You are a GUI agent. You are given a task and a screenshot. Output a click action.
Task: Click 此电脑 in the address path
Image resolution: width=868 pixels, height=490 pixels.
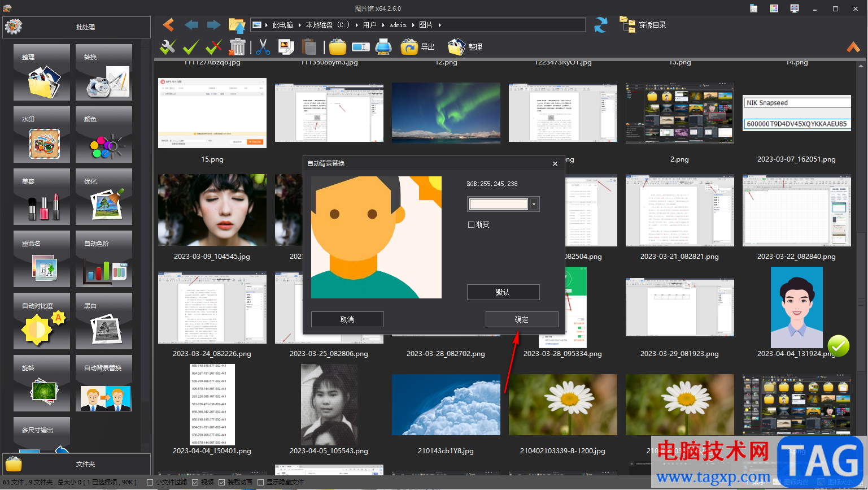click(282, 25)
